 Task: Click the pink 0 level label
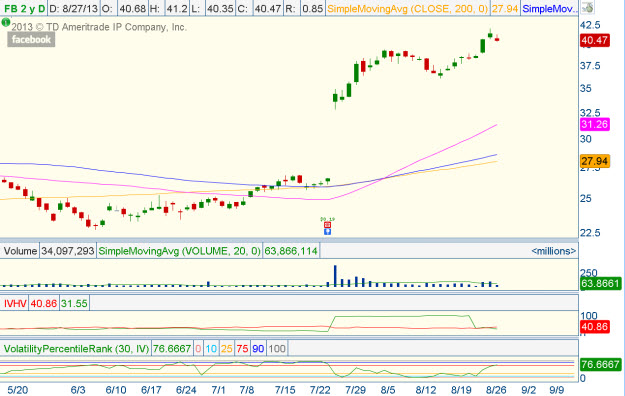(x=198, y=349)
